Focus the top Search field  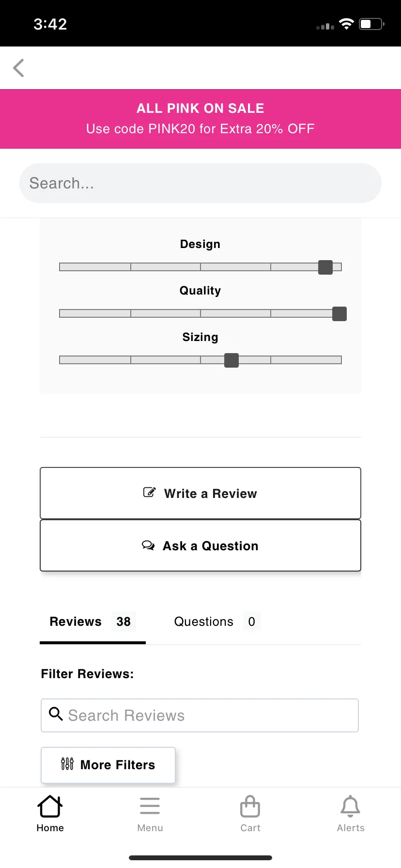click(x=200, y=183)
